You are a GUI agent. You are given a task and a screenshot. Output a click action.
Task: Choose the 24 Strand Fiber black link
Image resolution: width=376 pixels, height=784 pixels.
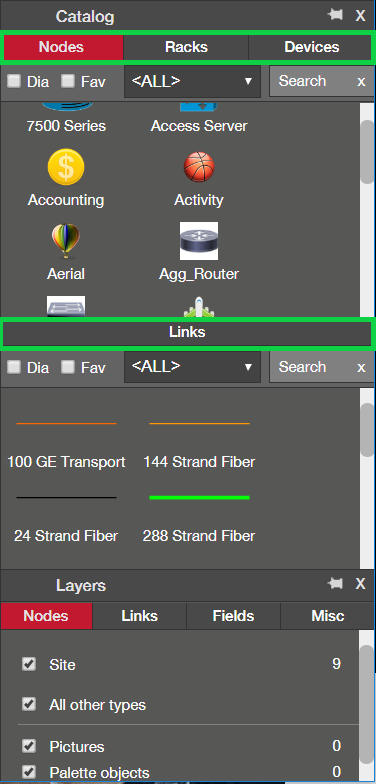coord(66,498)
